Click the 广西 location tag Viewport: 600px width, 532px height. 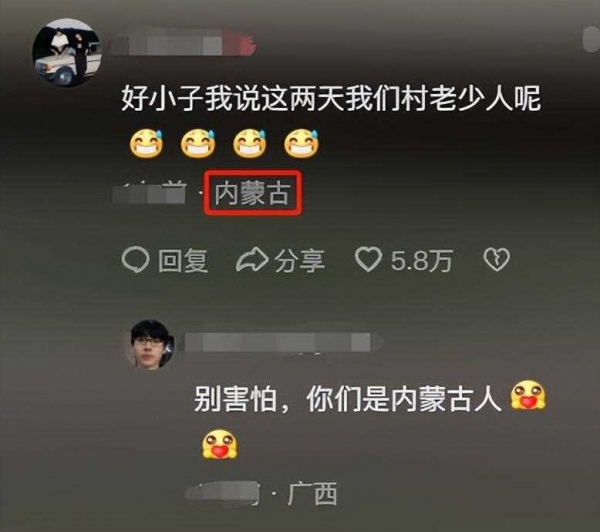click(x=312, y=494)
